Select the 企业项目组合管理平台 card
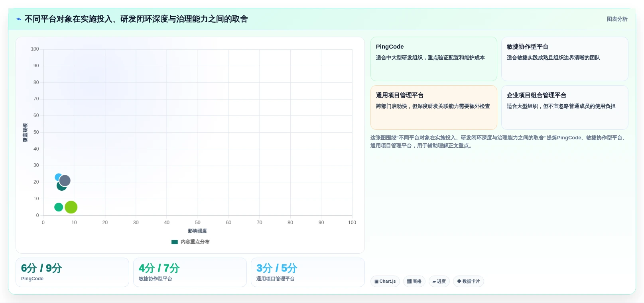 565,108
